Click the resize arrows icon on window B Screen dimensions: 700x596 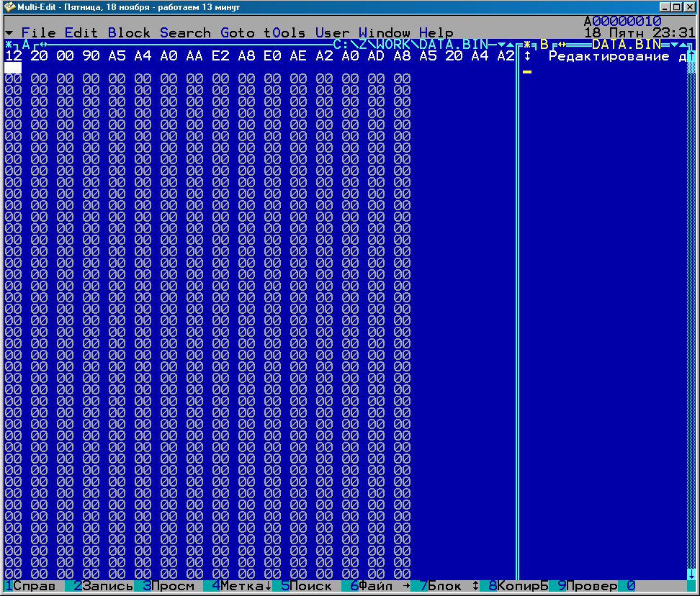point(562,45)
